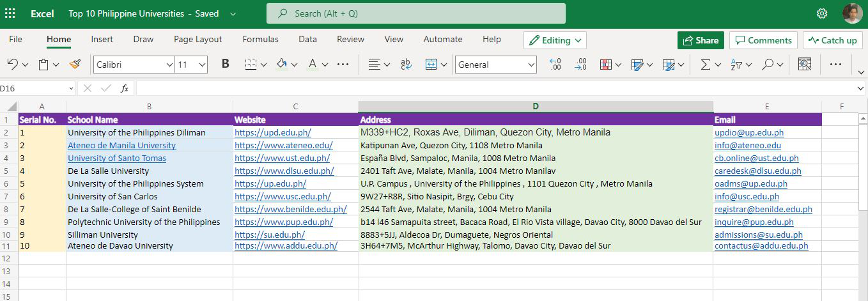The image size is (868, 301).
Task: Click the Analyze Data icon
Action: [804, 65]
